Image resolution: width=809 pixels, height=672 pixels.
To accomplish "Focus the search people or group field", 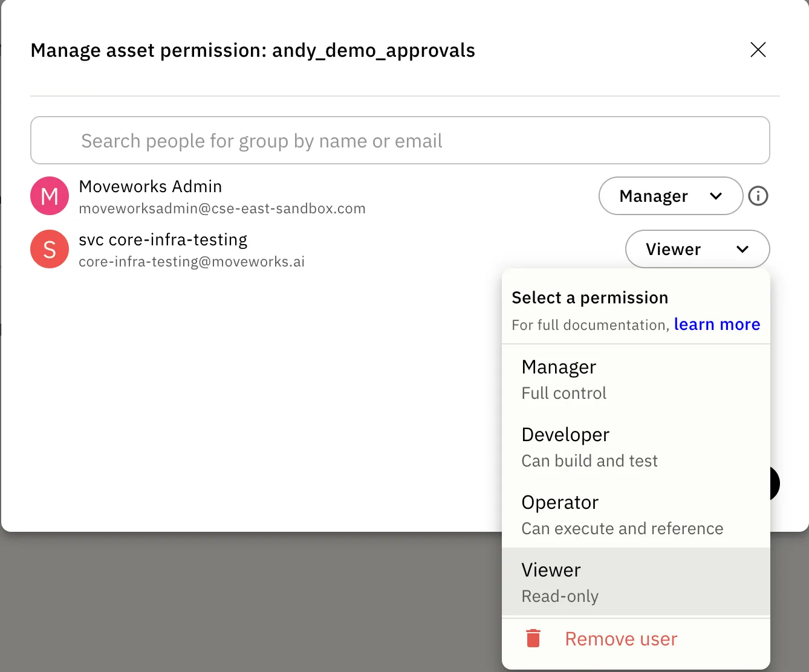I will click(x=400, y=140).
